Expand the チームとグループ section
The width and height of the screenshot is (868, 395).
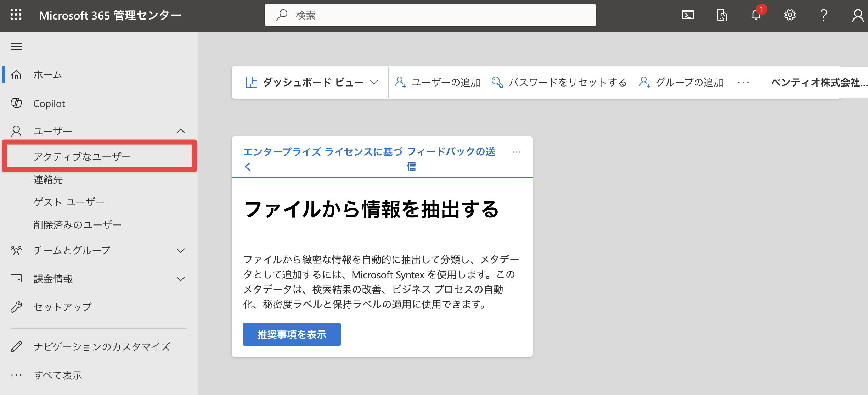(x=181, y=251)
